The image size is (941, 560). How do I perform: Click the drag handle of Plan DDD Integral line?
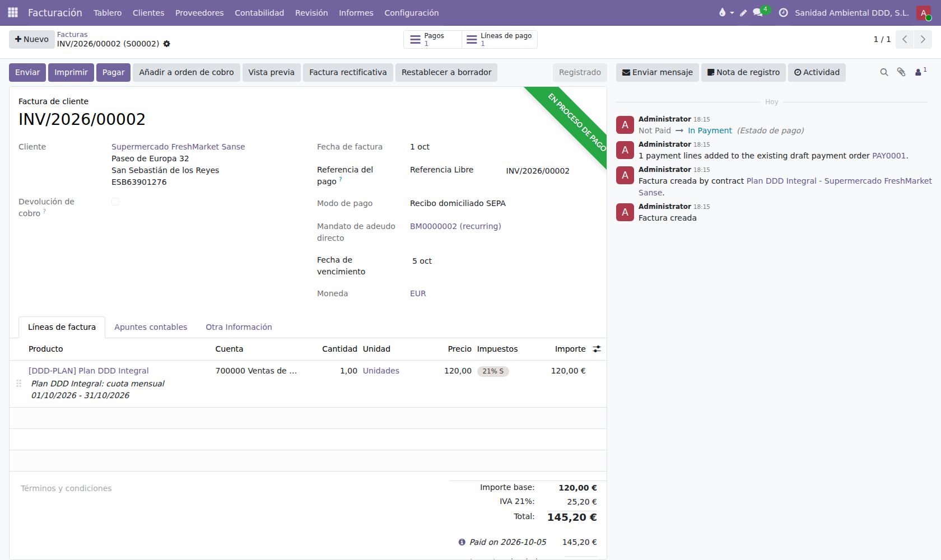(x=19, y=384)
